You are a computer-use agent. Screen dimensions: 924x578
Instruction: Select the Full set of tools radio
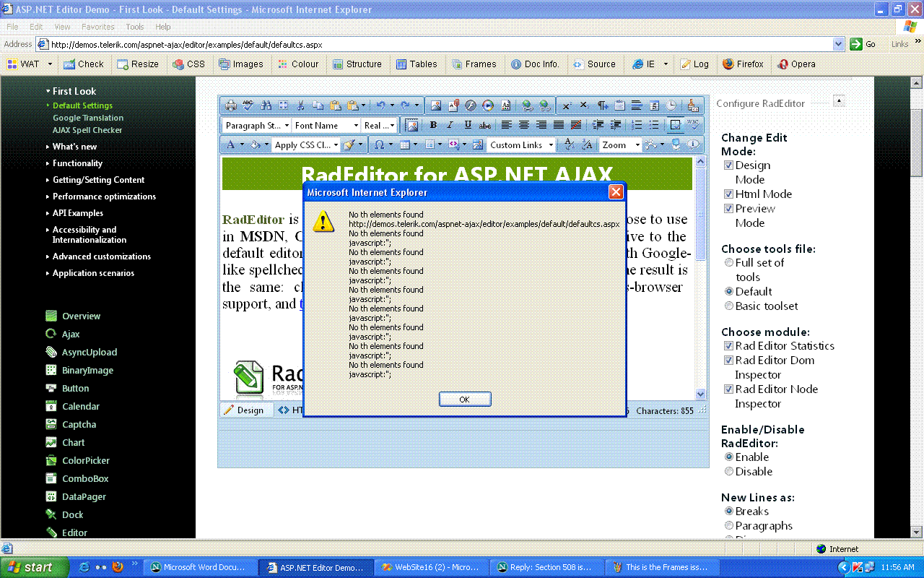pyautogui.click(x=729, y=263)
